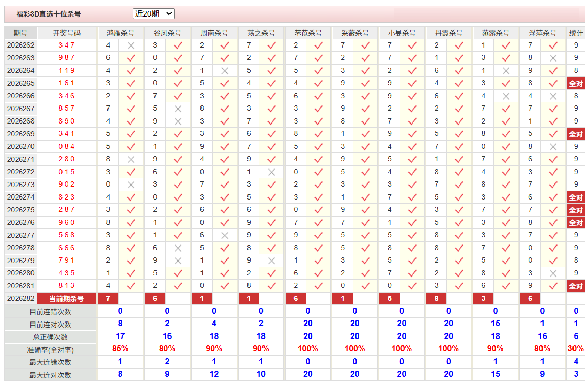Click the X mark for 鸿雁杀号 in row 2026271
Image resolution: width=588 pixels, height=383 pixels.
click(x=131, y=159)
